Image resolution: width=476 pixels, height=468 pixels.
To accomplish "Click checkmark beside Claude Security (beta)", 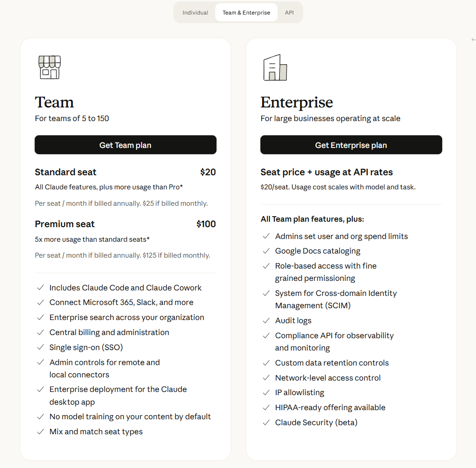I will (266, 422).
